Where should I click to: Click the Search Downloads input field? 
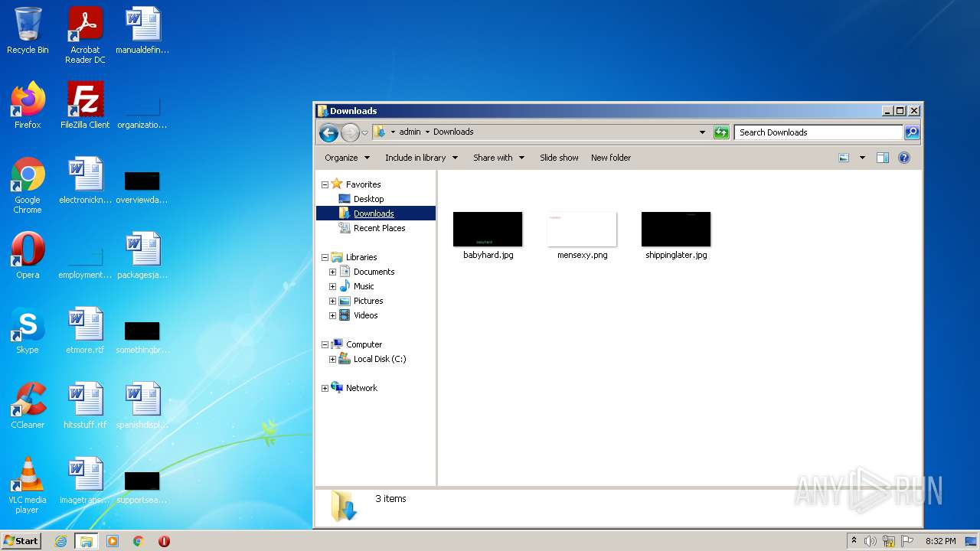(x=818, y=132)
